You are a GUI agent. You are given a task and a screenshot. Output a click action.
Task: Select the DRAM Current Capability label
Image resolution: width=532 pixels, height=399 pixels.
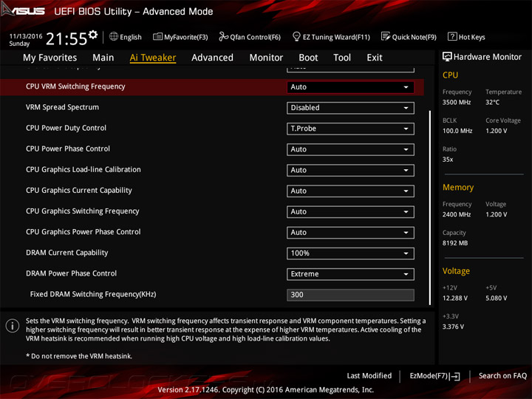tap(66, 253)
